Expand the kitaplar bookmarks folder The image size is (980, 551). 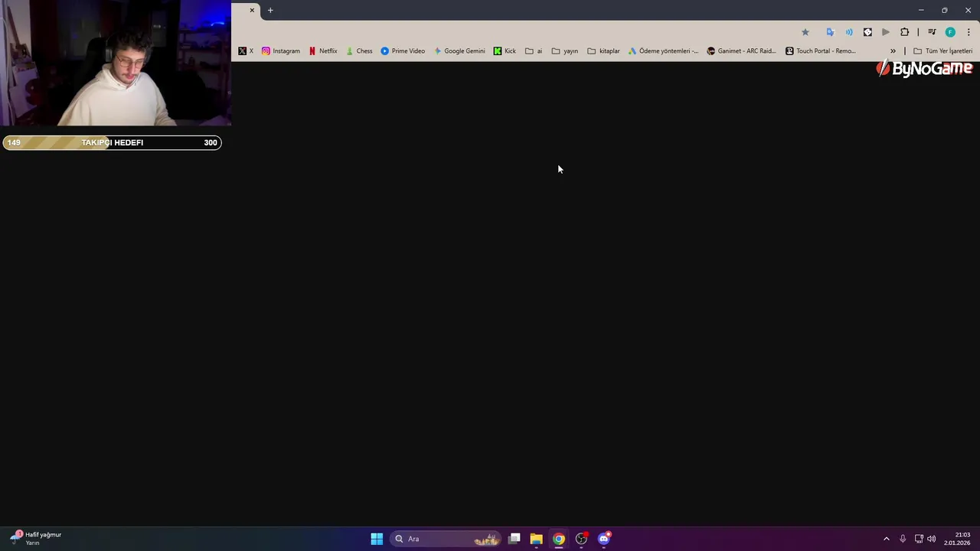click(603, 51)
